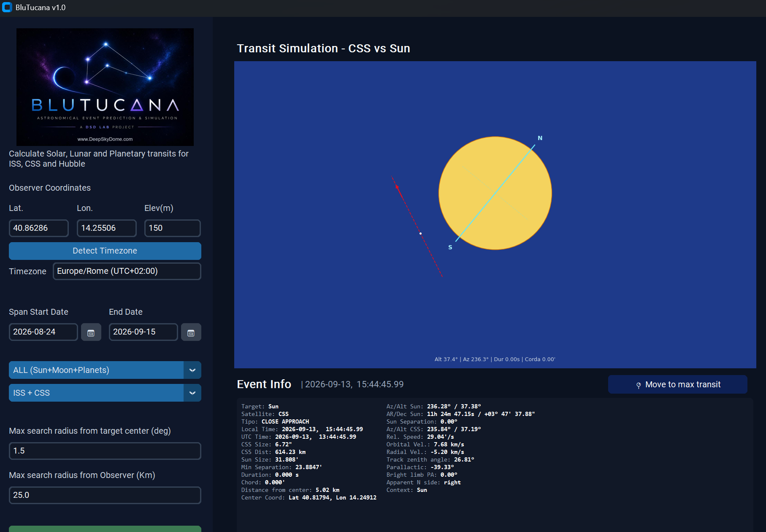Click the End Date field 2026-09-15
This screenshot has height=532, width=766.
coord(143,332)
